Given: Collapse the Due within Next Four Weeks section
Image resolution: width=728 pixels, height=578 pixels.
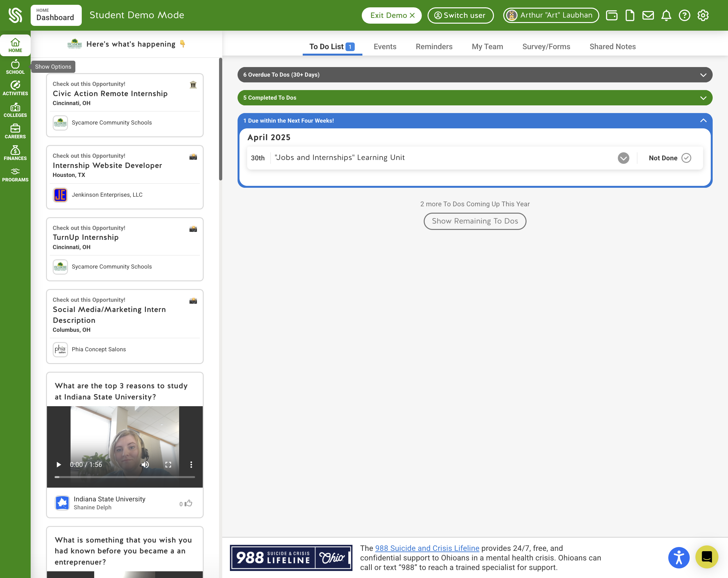Looking at the screenshot, I should tap(475, 120).
